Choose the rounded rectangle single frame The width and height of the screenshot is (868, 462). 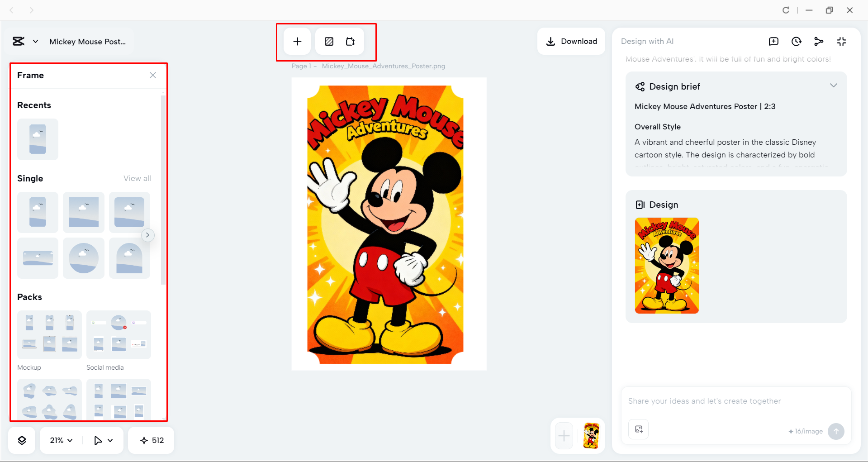[x=129, y=212]
